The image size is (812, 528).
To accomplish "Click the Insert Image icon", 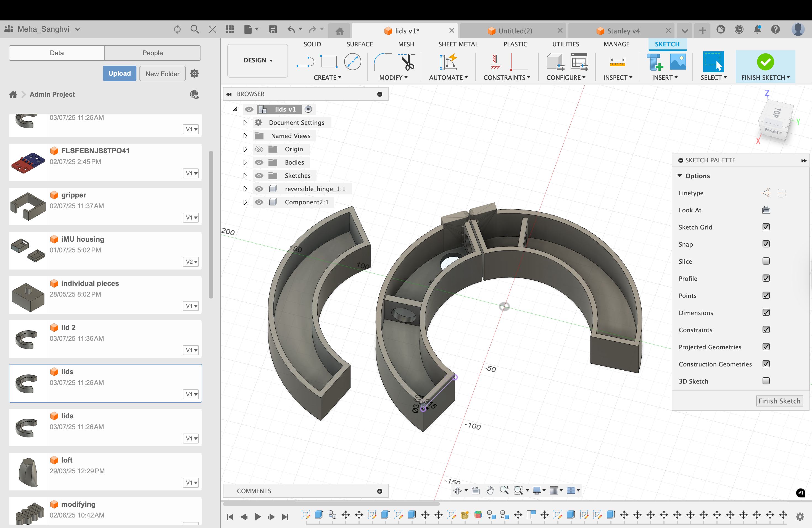I will (677, 62).
